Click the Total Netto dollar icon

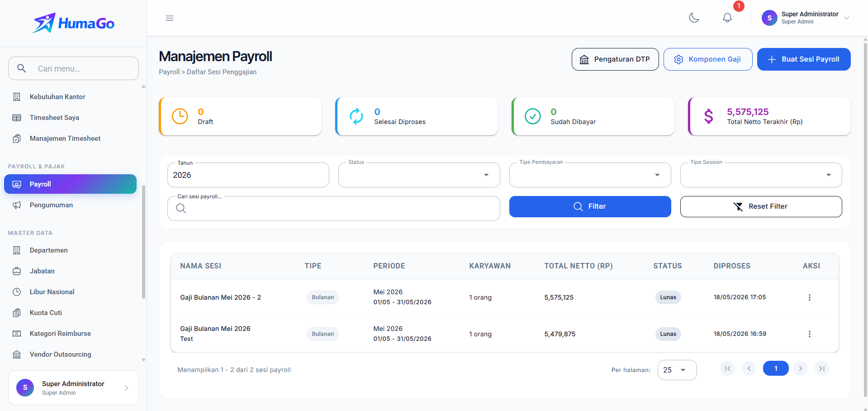[709, 116]
